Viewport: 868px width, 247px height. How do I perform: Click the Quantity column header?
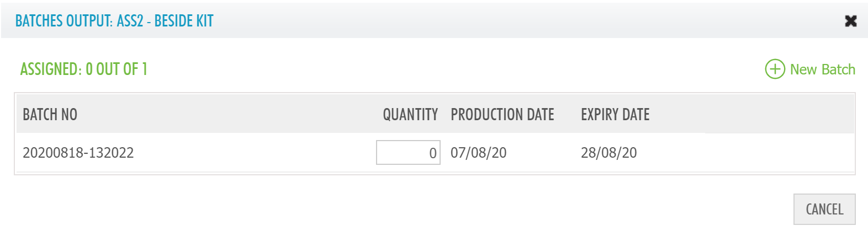pyautogui.click(x=410, y=115)
